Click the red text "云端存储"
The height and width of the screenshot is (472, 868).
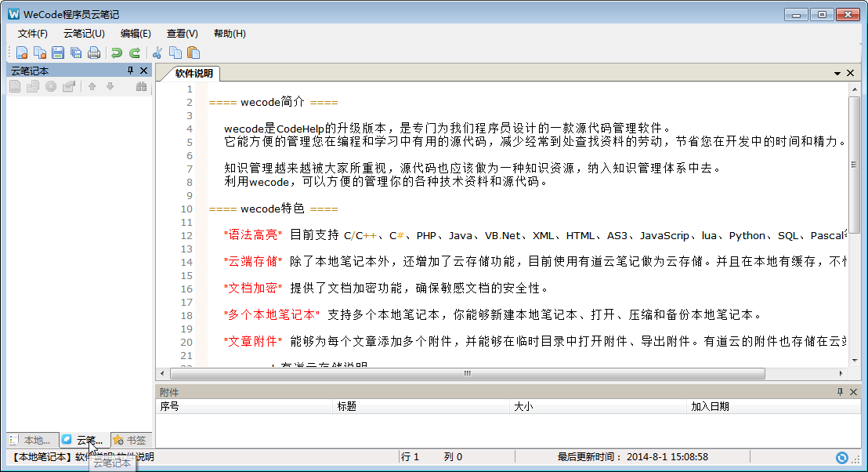(254, 262)
